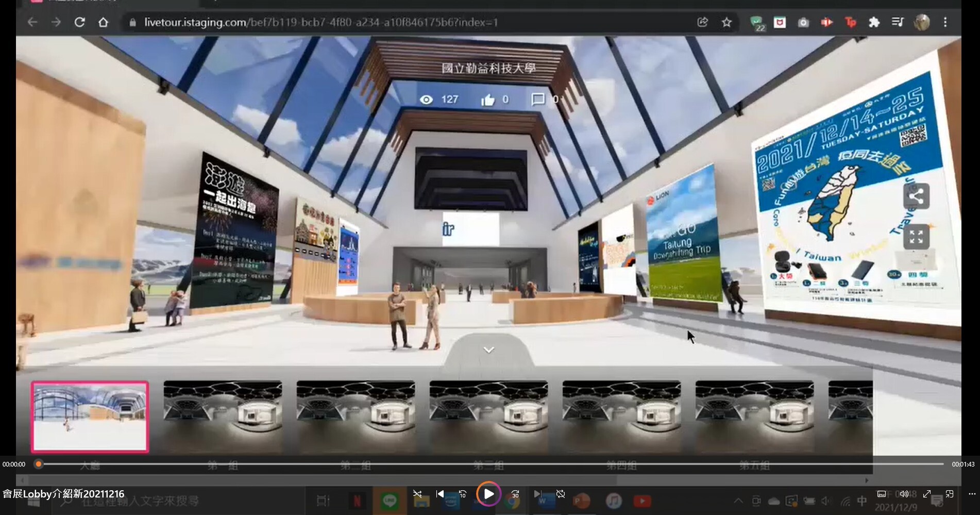Go back to the previous browser page
The image size is (980, 515).
32,22
